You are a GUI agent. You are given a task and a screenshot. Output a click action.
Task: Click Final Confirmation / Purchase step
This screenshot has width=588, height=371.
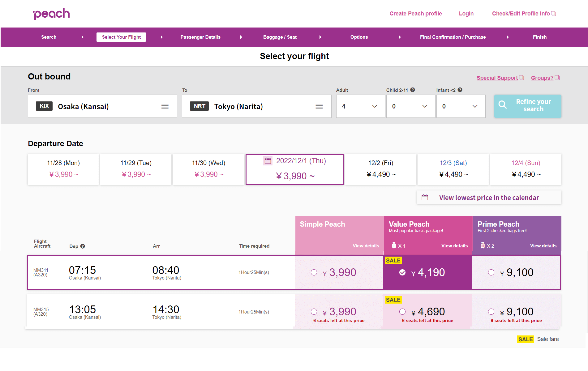coord(453,37)
